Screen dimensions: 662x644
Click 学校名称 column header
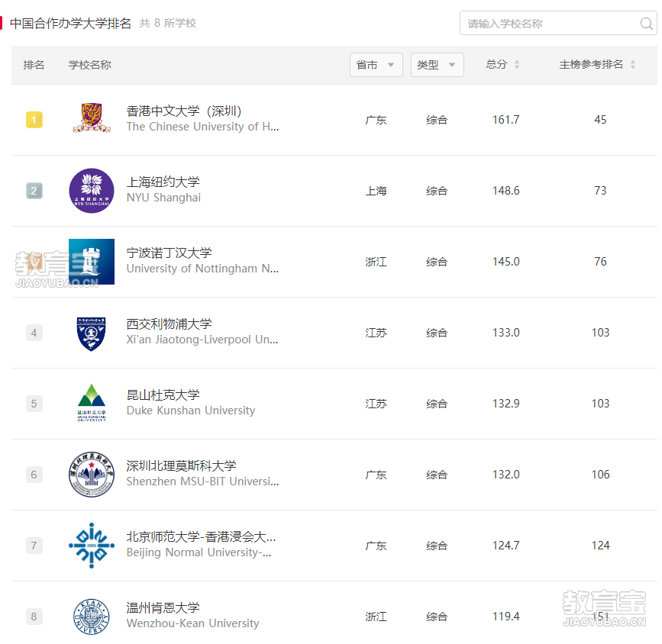pyautogui.click(x=89, y=65)
